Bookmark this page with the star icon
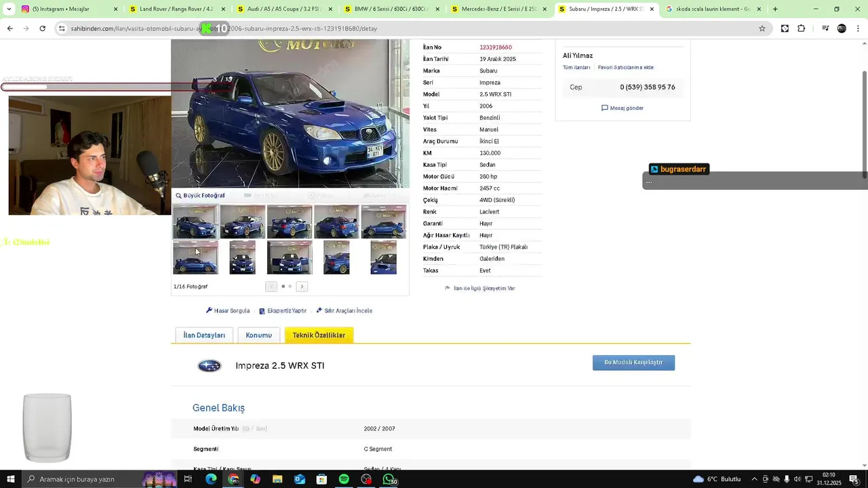Viewport: 868px width, 488px height. coord(762,28)
